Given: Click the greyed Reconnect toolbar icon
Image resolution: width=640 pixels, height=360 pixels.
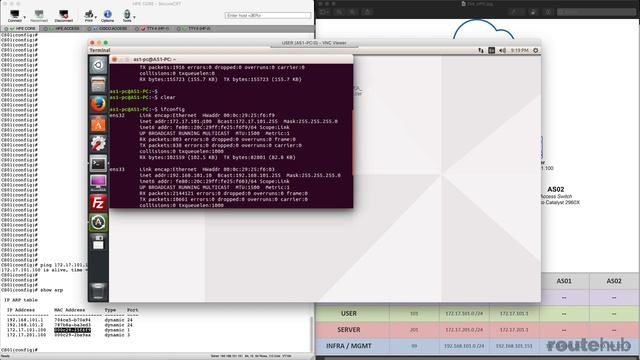Looking at the screenshot, I should point(39,16).
